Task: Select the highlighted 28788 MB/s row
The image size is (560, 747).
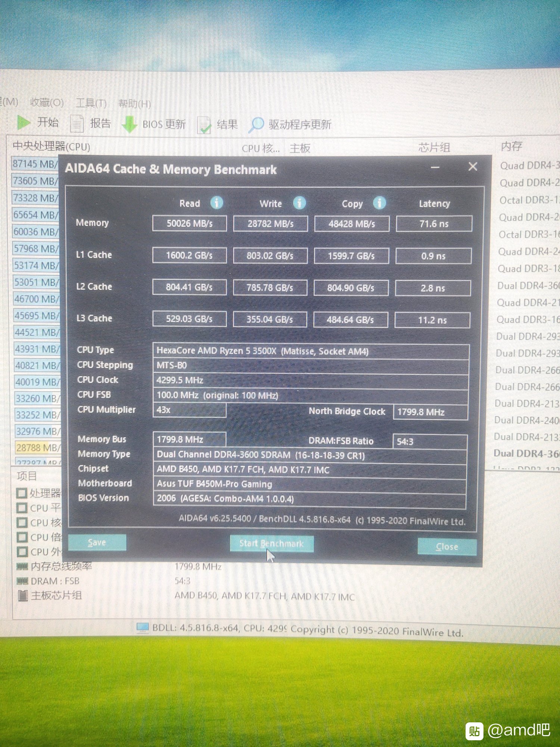Action: [x=38, y=447]
